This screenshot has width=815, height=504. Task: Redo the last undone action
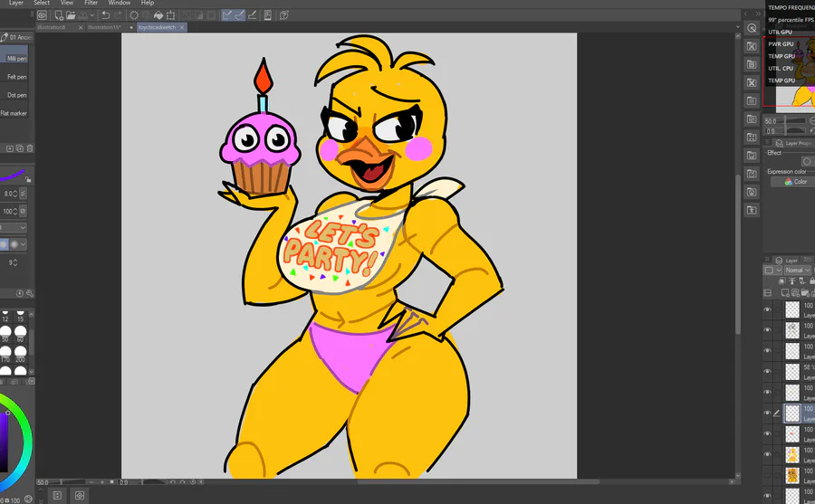point(118,15)
